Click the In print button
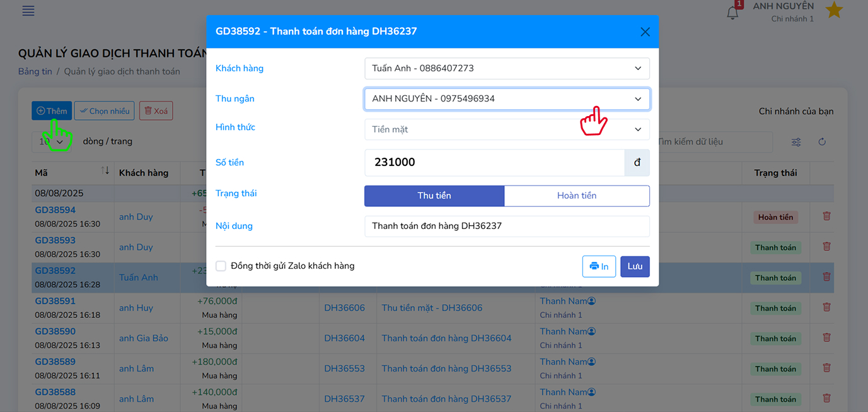Screen dimensions: 868x412 598,266
